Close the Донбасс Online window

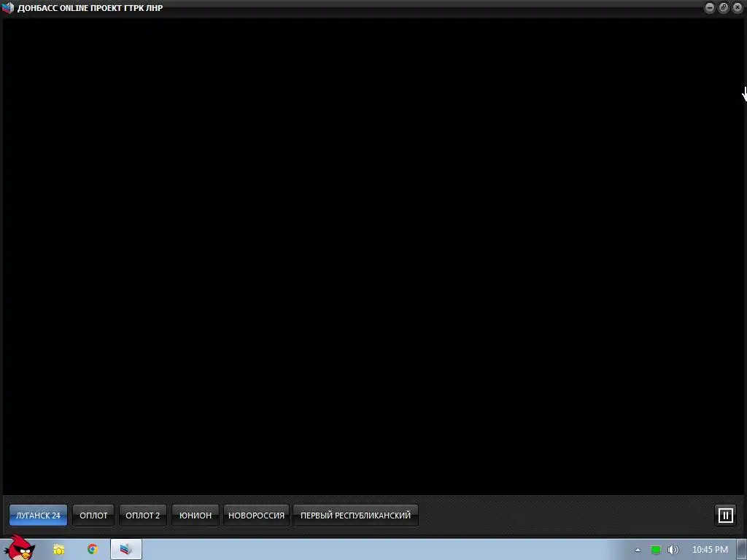tap(738, 7)
